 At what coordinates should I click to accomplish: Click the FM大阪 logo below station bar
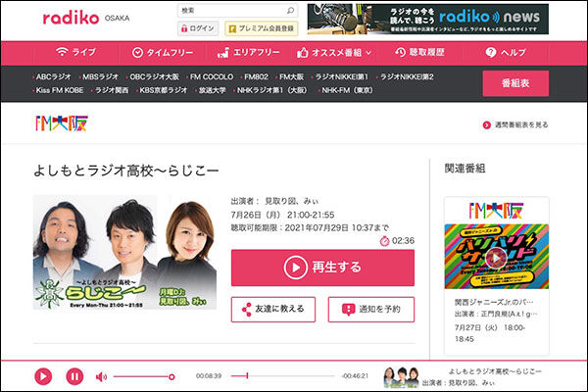point(62,123)
